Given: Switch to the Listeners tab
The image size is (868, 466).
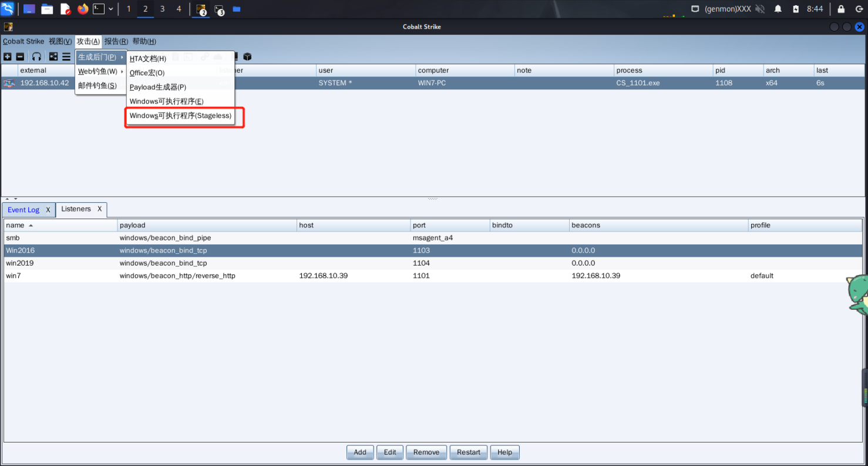Looking at the screenshot, I should point(76,209).
